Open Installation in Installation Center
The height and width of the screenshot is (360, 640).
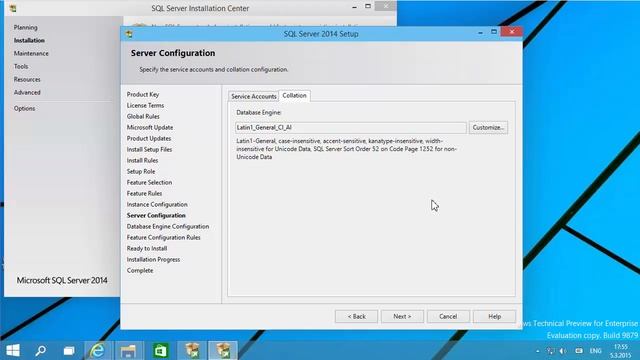pos(29,40)
